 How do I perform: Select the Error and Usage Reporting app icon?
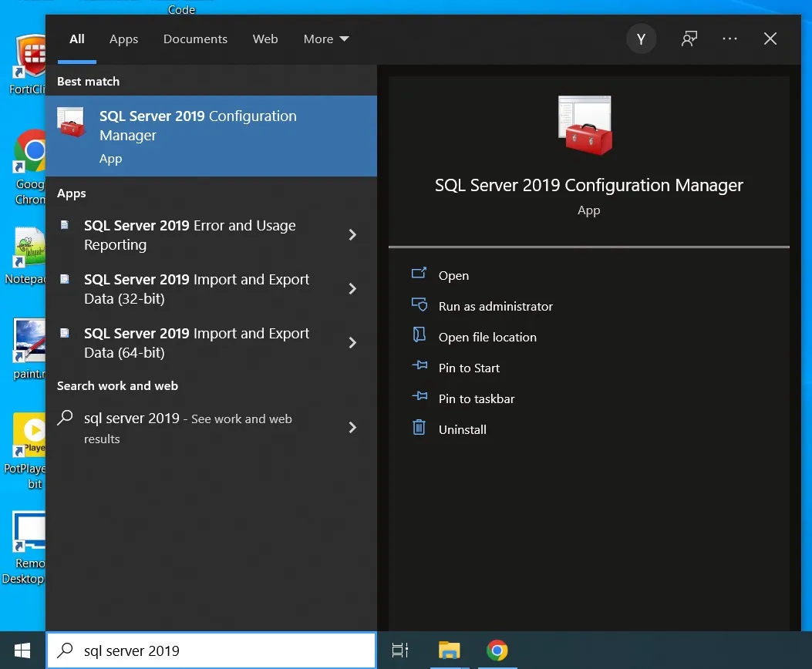(x=65, y=224)
